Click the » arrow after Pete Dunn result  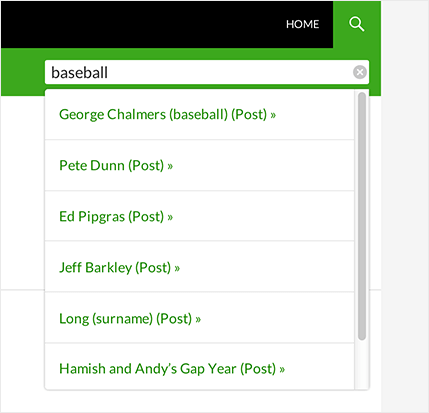click(x=170, y=166)
